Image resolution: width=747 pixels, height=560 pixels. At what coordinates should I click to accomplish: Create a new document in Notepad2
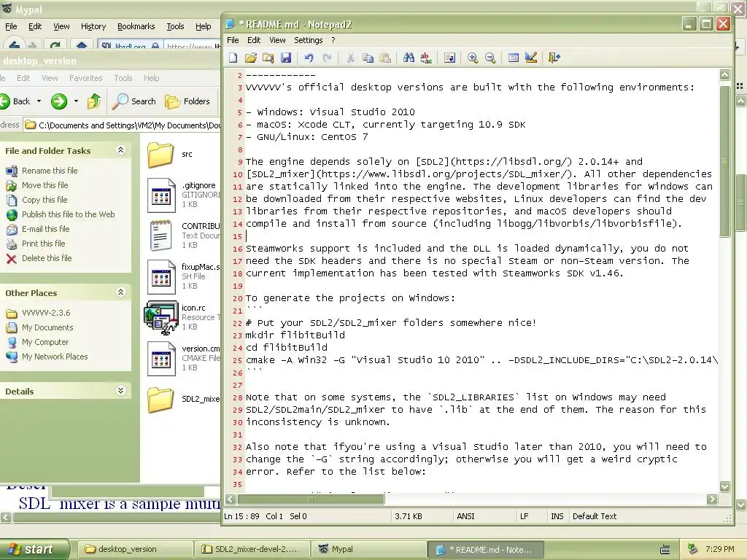[x=233, y=58]
